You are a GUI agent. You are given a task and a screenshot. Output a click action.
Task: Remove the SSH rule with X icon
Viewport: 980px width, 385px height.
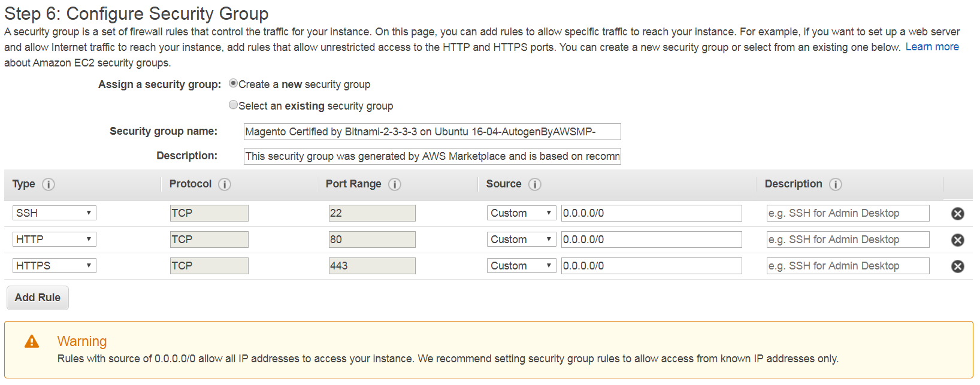click(958, 214)
